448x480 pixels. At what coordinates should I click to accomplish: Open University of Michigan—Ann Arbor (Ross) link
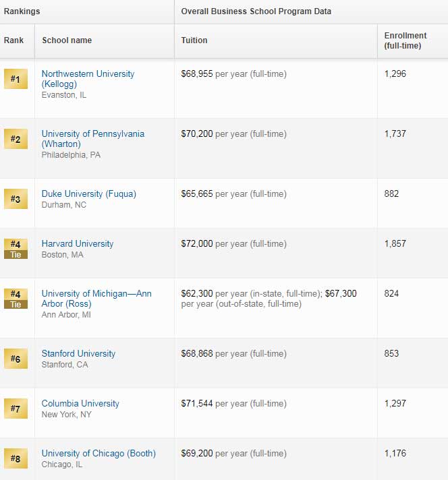(96, 299)
